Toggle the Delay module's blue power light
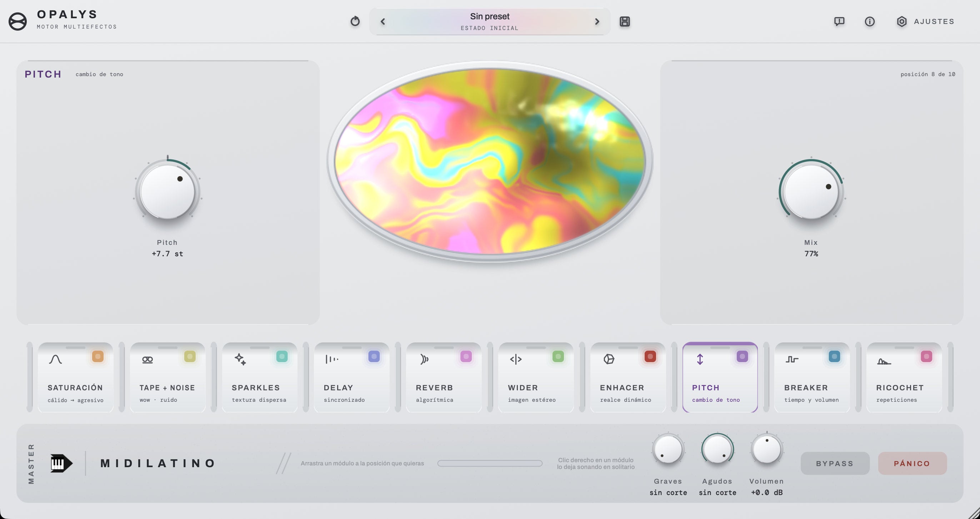This screenshot has height=519, width=980. 374,356
